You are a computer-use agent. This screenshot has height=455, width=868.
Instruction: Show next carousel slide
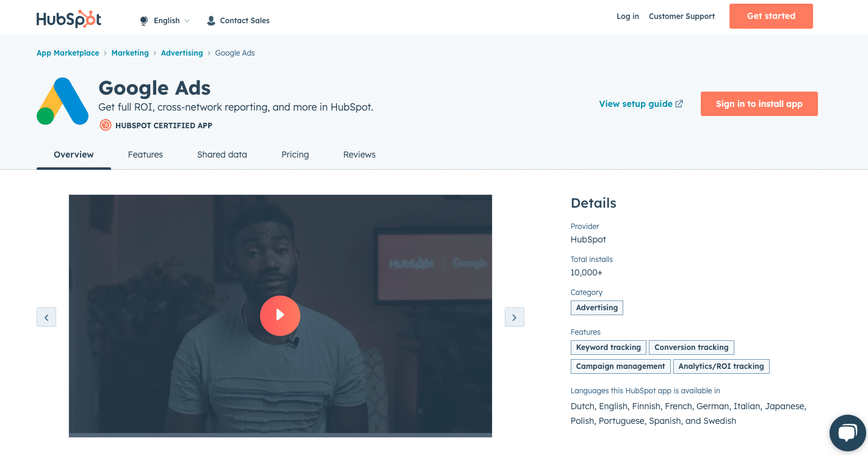(515, 317)
